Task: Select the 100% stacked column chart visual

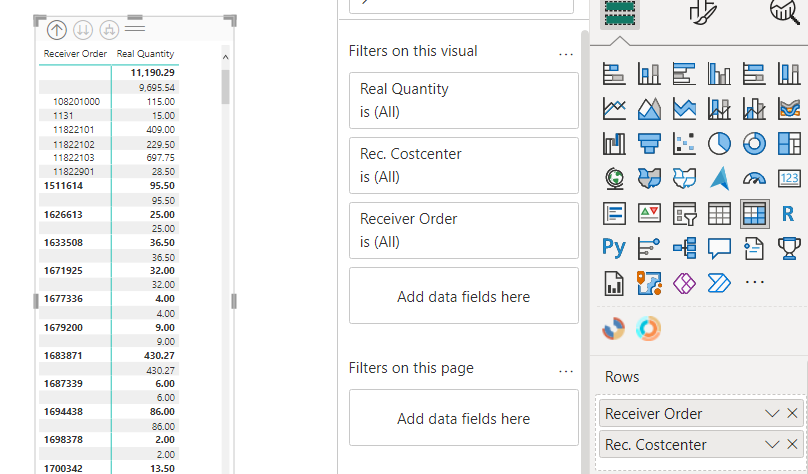Action: click(x=789, y=74)
